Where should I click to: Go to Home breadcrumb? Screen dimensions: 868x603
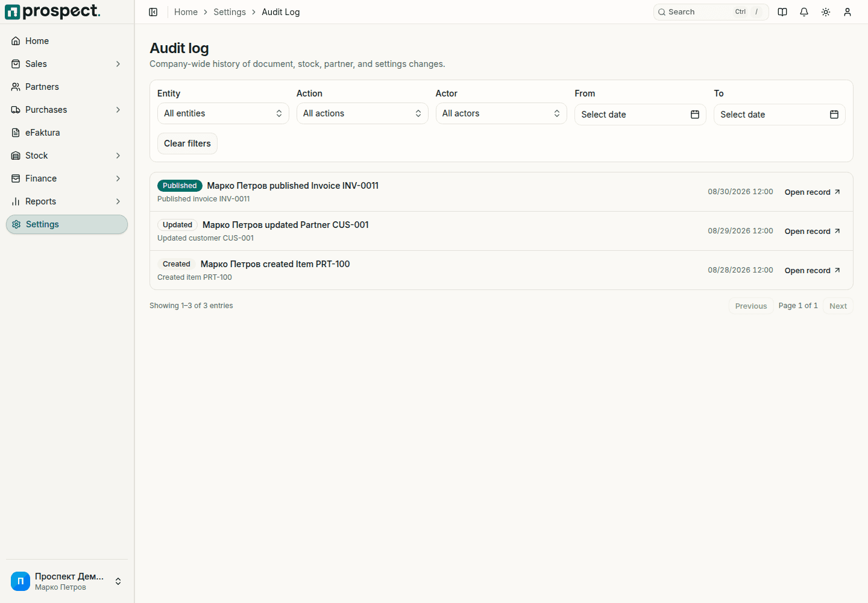pyautogui.click(x=186, y=12)
